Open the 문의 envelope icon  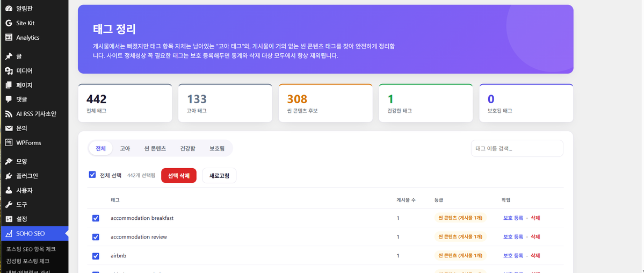click(9, 128)
